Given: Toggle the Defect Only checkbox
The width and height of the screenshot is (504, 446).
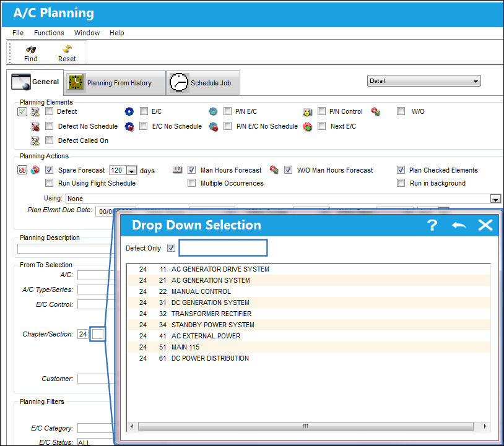Looking at the screenshot, I should click(x=172, y=248).
